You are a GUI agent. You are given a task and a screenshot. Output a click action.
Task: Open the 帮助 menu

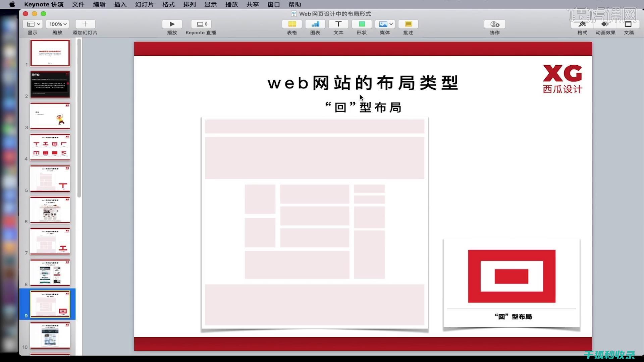pyautogui.click(x=295, y=4)
